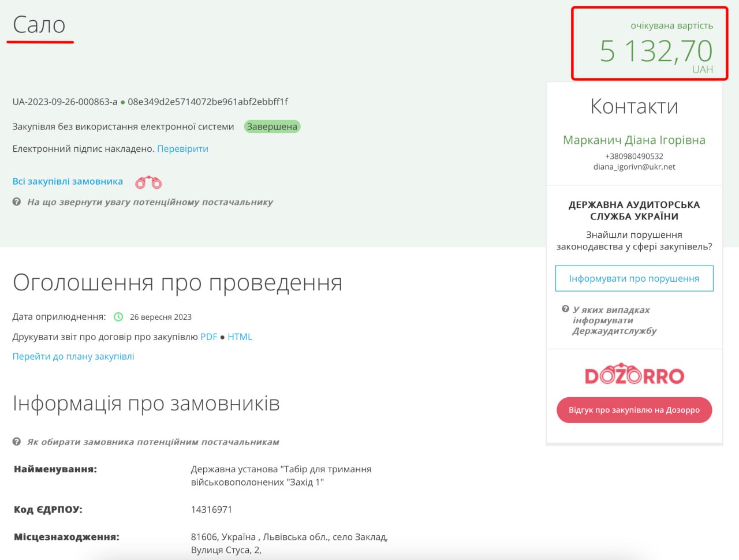Viewport: 739px width, 560px height.
Task: Click the binoculars icon beside customer purchases
Action: (148, 182)
